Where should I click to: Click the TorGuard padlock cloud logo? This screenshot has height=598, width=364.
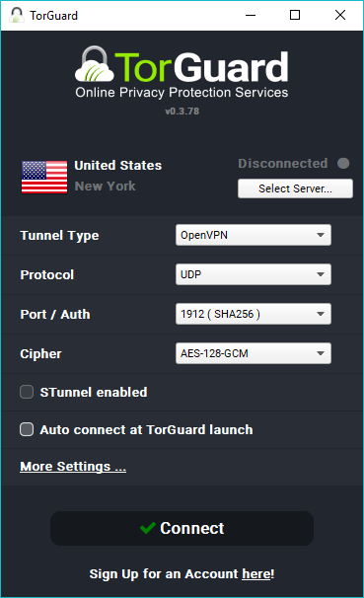pyautogui.click(x=95, y=64)
